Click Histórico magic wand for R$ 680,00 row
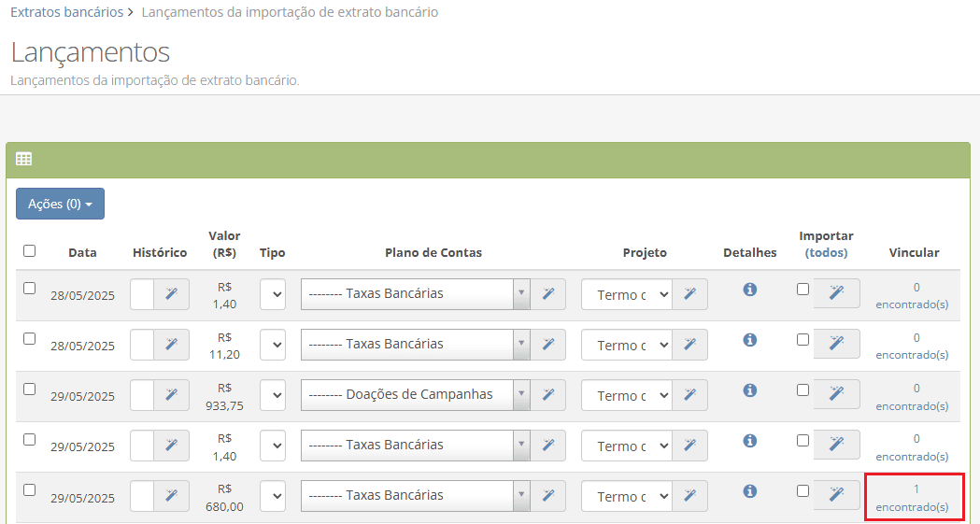The width and height of the screenshot is (980, 524). click(x=171, y=496)
